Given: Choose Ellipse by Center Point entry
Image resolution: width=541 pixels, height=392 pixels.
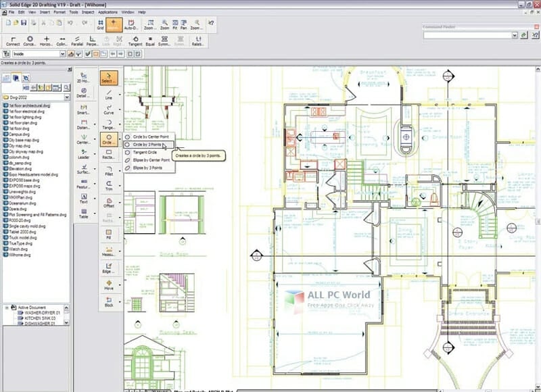Looking at the screenshot, I should point(149,160).
